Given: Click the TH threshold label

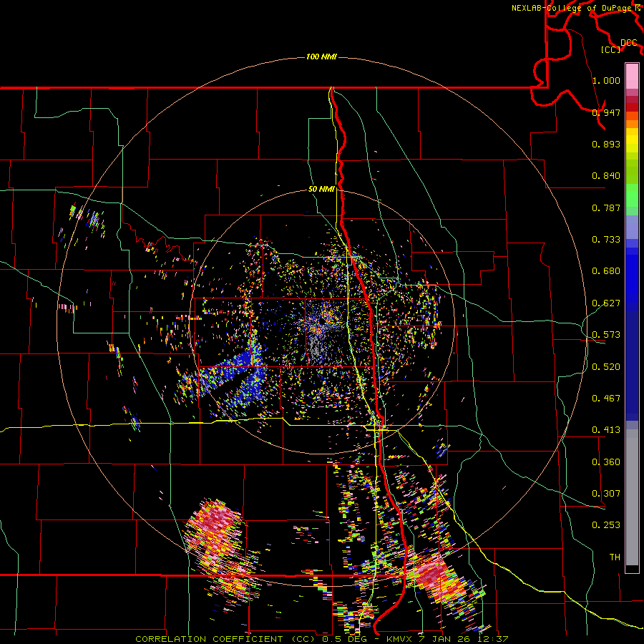Looking at the screenshot, I should click(615, 557).
